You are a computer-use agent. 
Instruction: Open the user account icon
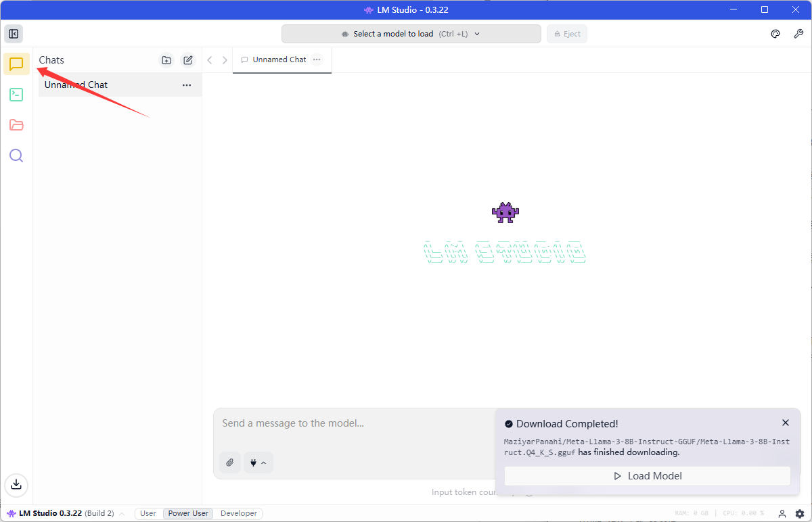[782, 514]
